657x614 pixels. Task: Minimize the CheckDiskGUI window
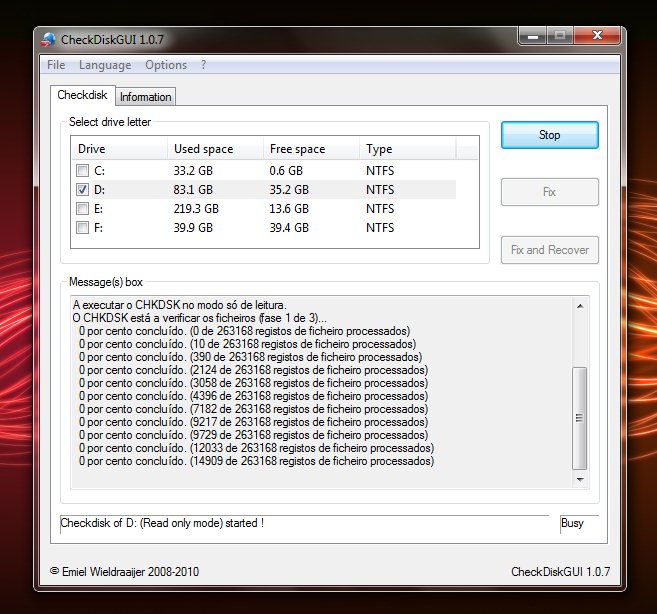click(533, 36)
